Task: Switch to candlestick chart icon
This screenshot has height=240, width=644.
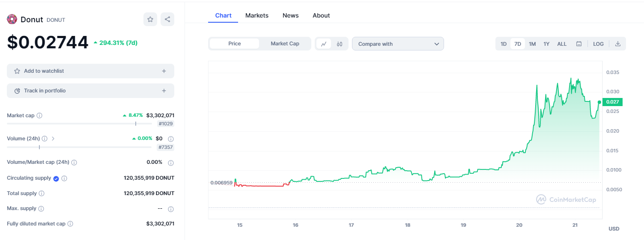Action: (x=340, y=44)
